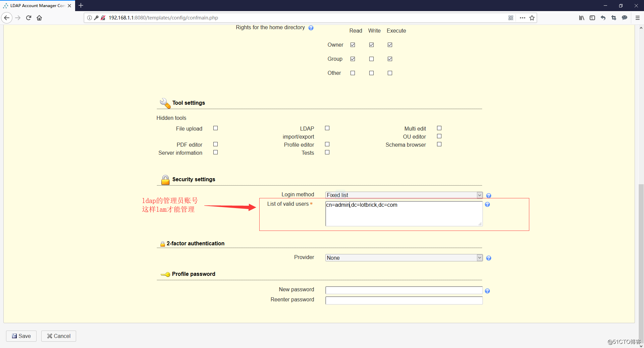Enable Other Write permission
Image resolution: width=644 pixels, height=348 pixels.
tap(371, 73)
